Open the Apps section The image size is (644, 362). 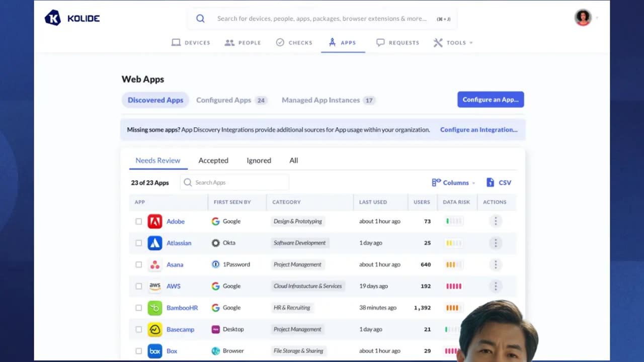pos(343,43)
